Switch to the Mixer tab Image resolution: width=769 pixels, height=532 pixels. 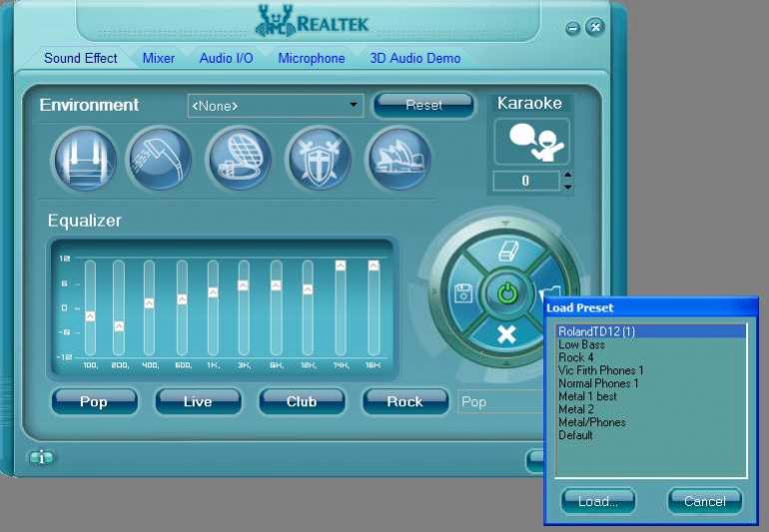[x=159, y=58]
